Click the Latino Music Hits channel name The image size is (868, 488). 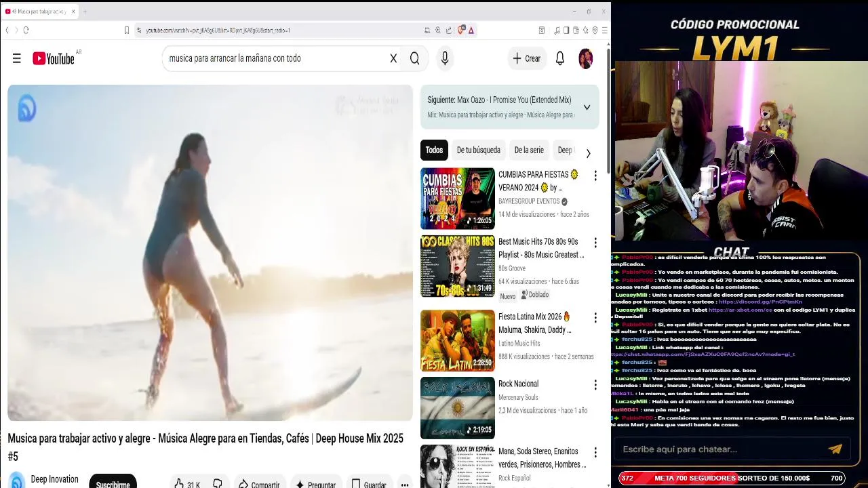tap(519, 343)
